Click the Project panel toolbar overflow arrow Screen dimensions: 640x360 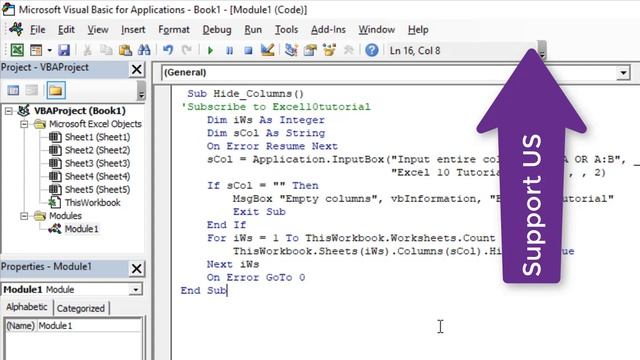tap(141, 90)
